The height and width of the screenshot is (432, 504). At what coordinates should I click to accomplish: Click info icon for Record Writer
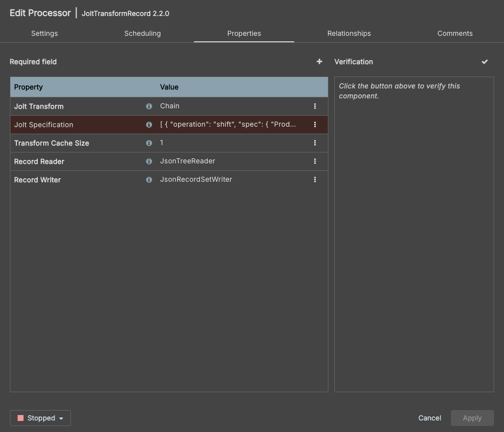click(x=149, y=180)
